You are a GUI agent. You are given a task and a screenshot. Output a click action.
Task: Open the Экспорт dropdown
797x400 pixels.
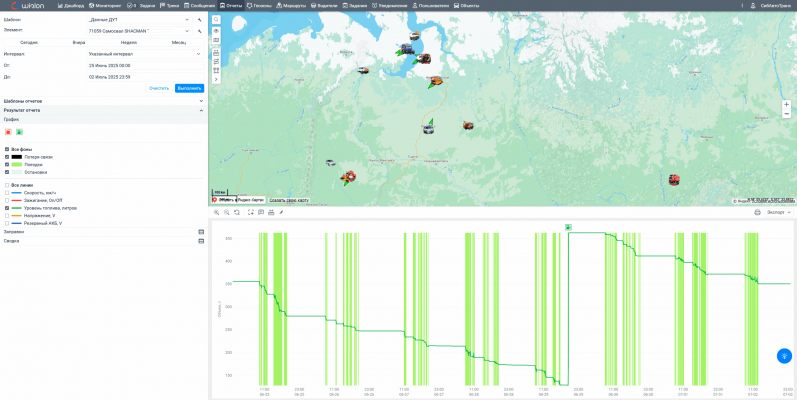(x=779, y=212)
